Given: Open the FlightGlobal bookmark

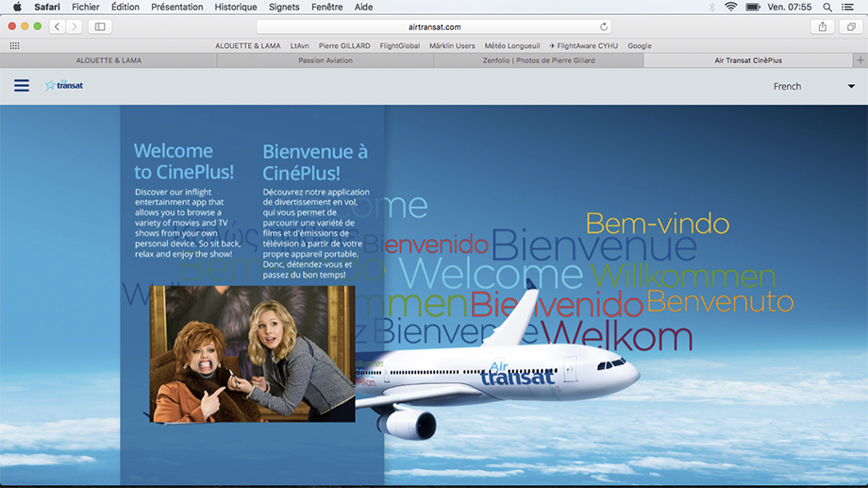Looking at the screenshot, I should (400, 46).
